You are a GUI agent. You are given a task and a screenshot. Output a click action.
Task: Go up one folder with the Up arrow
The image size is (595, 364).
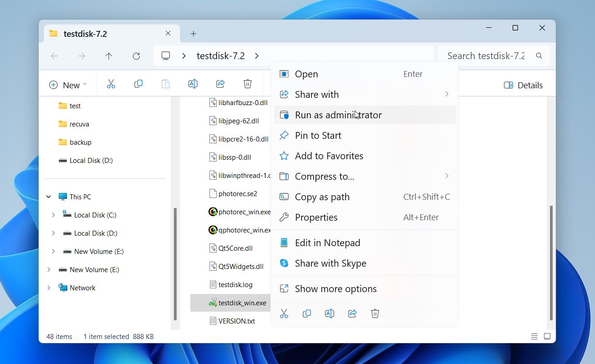109,56
